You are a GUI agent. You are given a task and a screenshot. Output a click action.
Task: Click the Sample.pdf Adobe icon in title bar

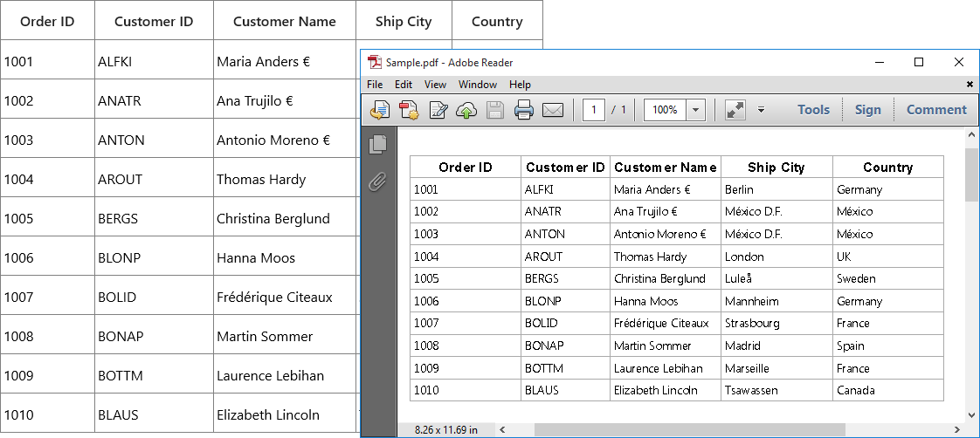375,62
